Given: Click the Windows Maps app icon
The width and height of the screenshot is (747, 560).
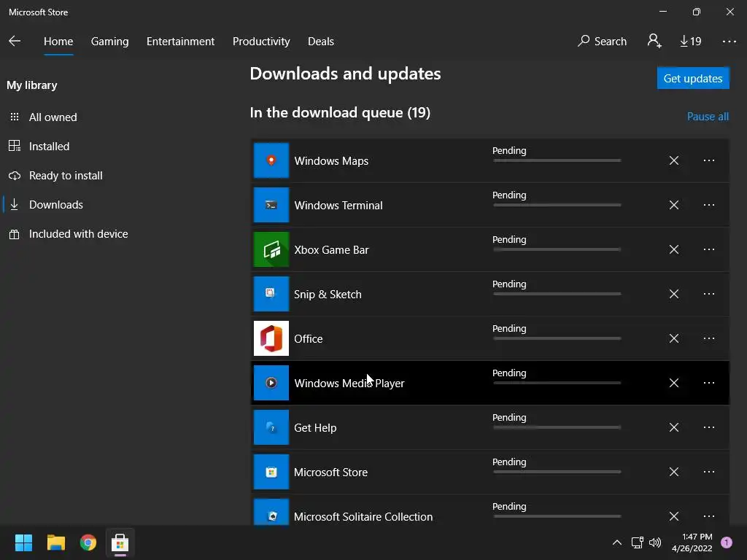Looking at the screenshot, I should coord(271,160).
